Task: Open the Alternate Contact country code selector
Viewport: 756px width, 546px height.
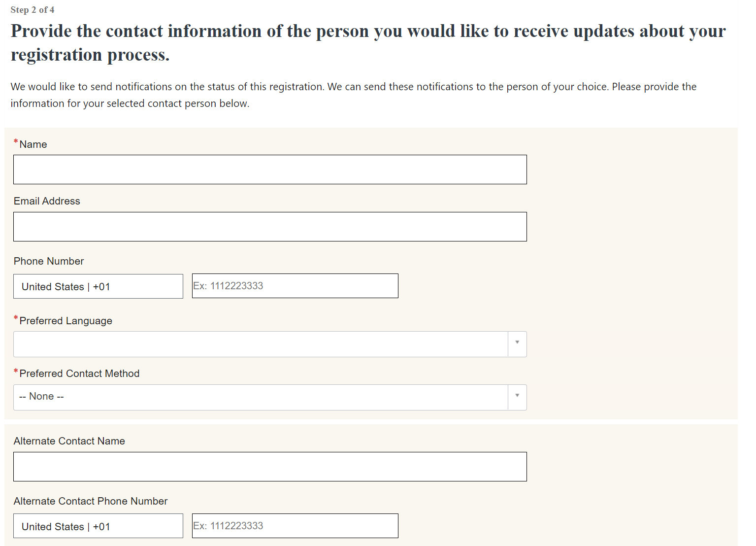Action: pyautogui.click(x=98, y=526)
